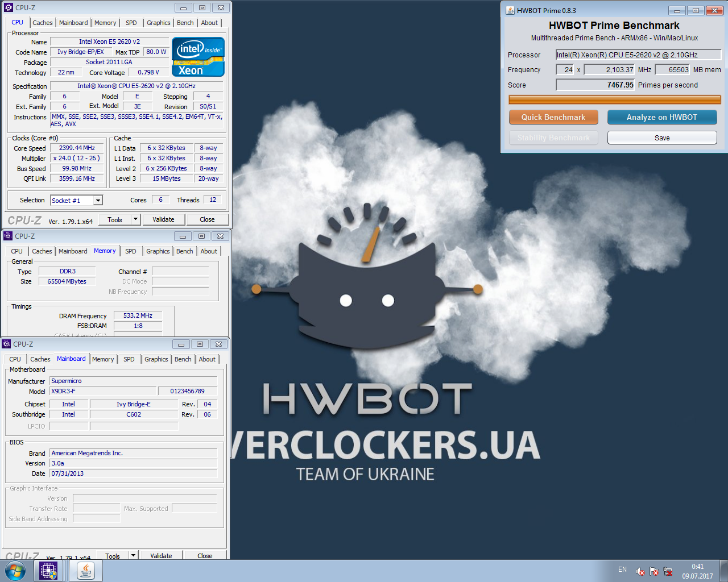The height and width of the screenshot is (582, 728).
Task: Click processor name Intel Xeon E5 2620 v2
Action: coord(109,41)
